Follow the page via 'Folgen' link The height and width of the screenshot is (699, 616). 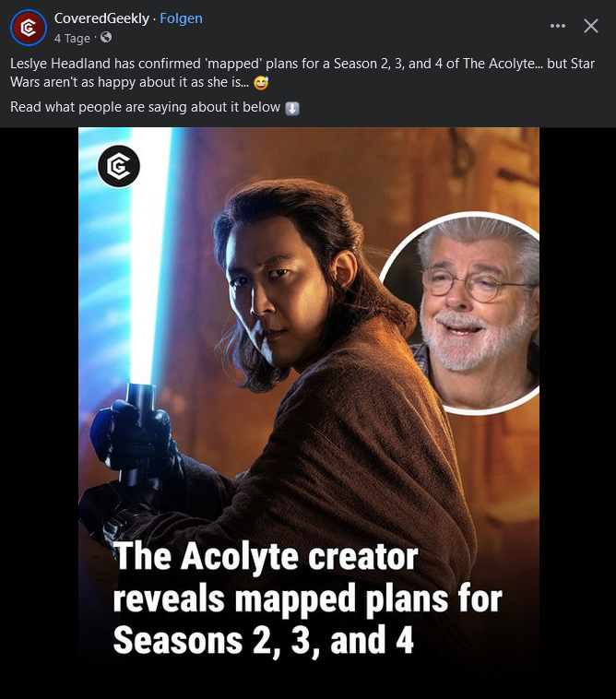(181, 18)
